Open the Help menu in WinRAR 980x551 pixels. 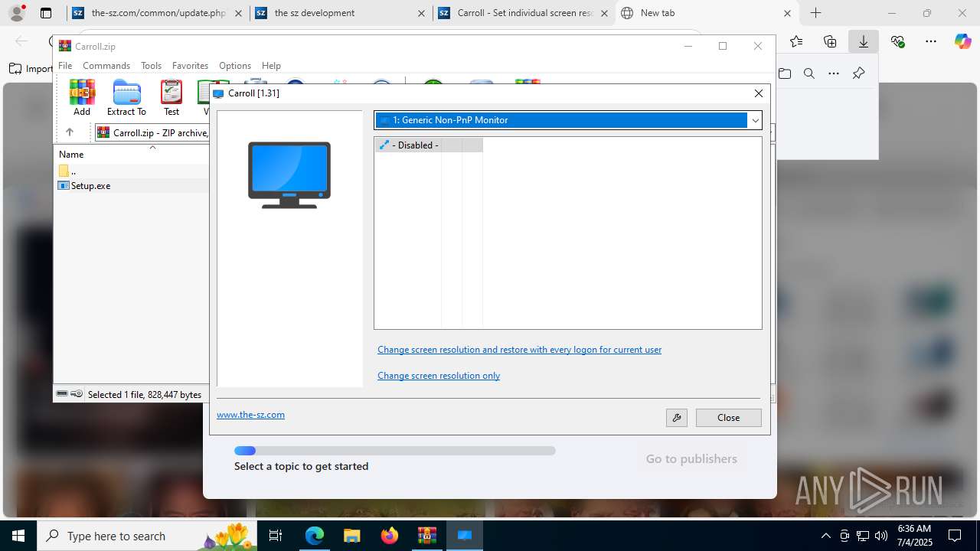click(271, 66)
